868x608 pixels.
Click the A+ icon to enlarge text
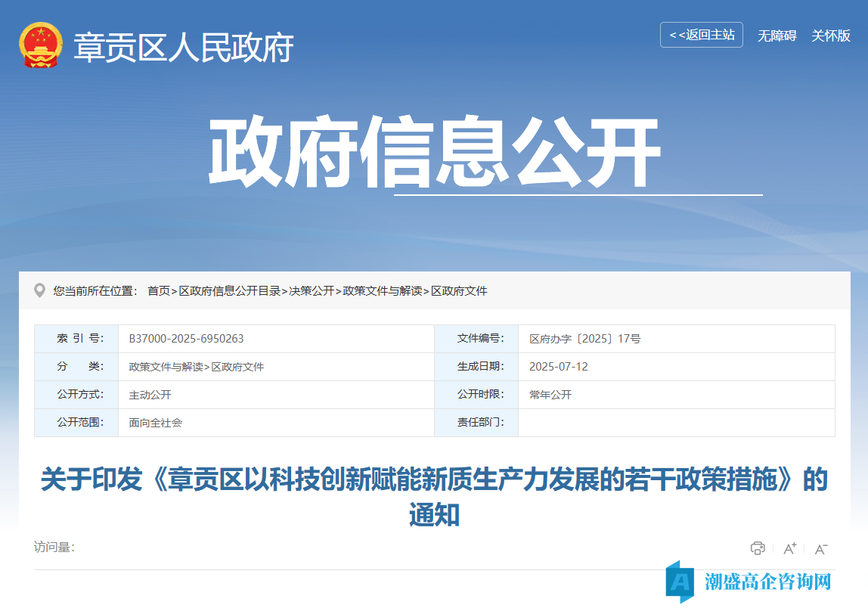789,548
